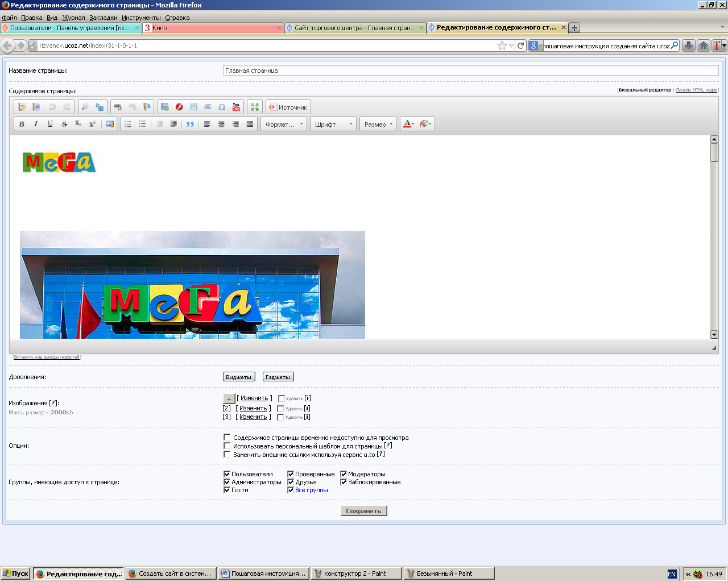Toggle strikethrough formatting
The image size is (728, 582).
(x=64, y=124)
